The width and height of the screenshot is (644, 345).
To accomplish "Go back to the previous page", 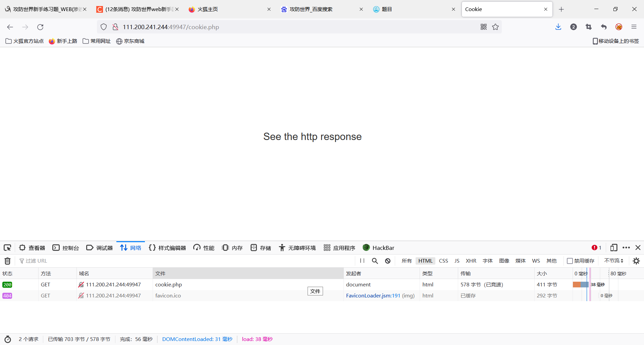I will click(x=10, y=27).
